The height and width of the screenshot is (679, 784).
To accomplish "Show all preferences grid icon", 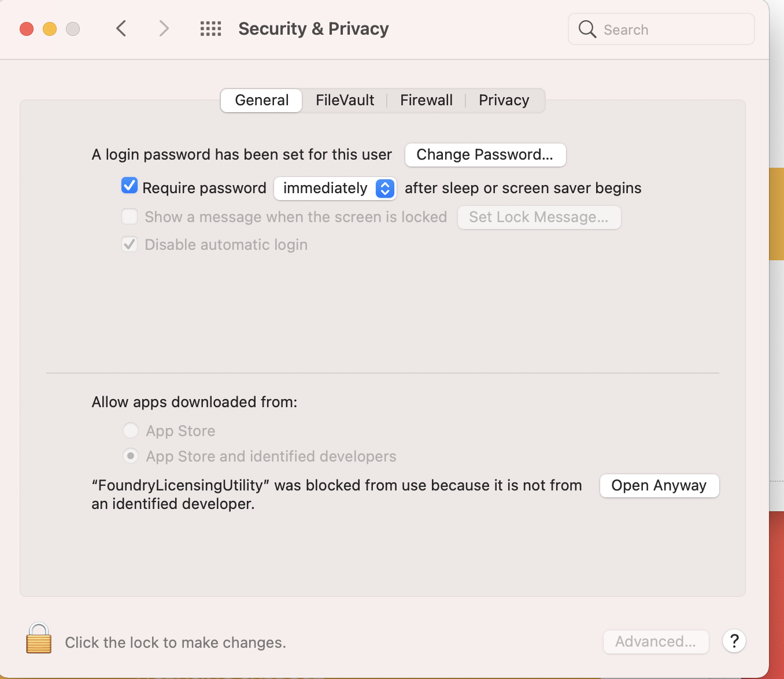I will point(210,28).
